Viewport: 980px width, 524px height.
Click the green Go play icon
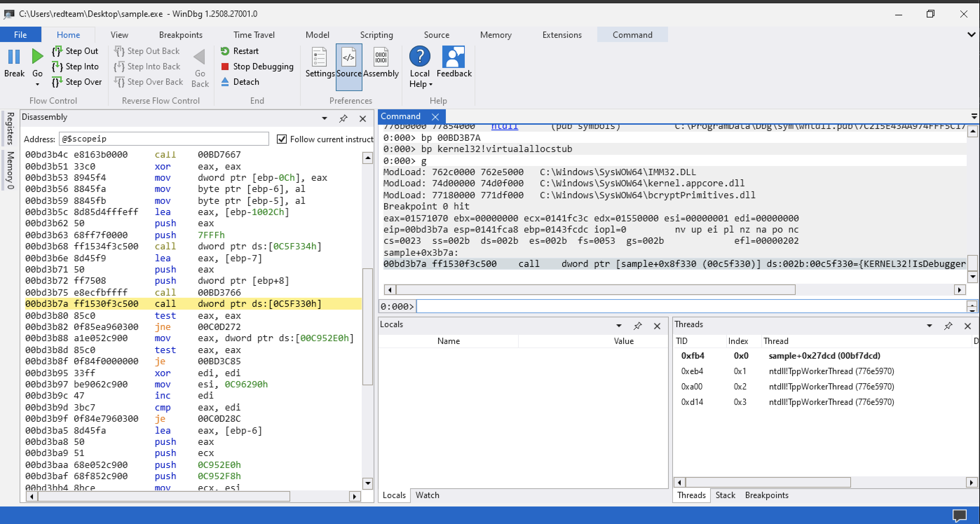tap(37, 56)
